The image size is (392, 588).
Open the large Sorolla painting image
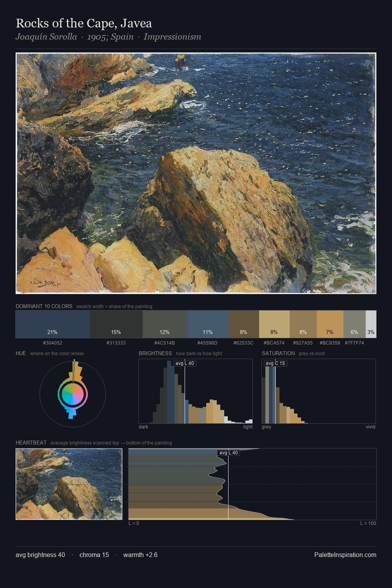coord(196,173)
